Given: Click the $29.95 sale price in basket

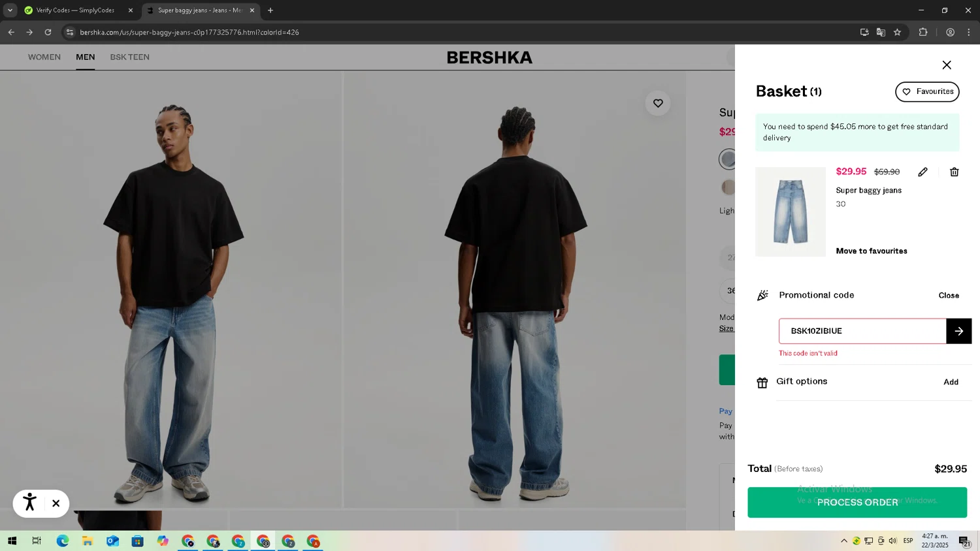Looking at the screenshot, I should (851, 172).
